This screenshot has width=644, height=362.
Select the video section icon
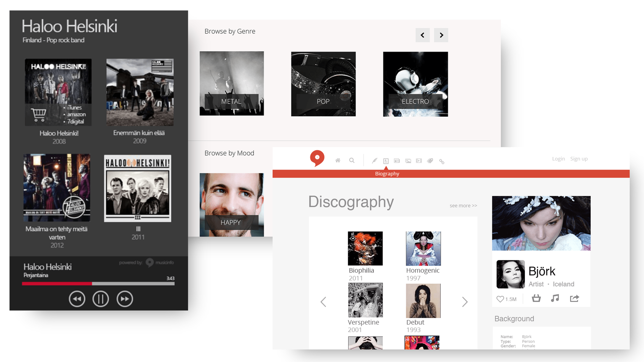pyautogui.click(x=419, y=161)
